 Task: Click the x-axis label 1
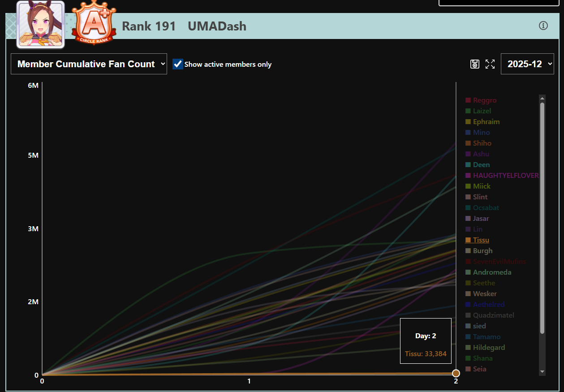[249, 381]
